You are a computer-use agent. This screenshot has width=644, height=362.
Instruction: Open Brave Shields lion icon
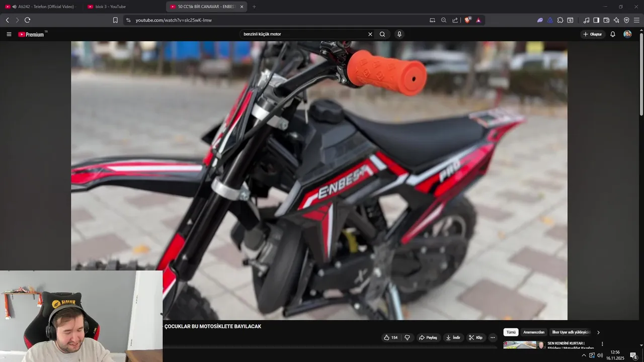tap(467, 20)
